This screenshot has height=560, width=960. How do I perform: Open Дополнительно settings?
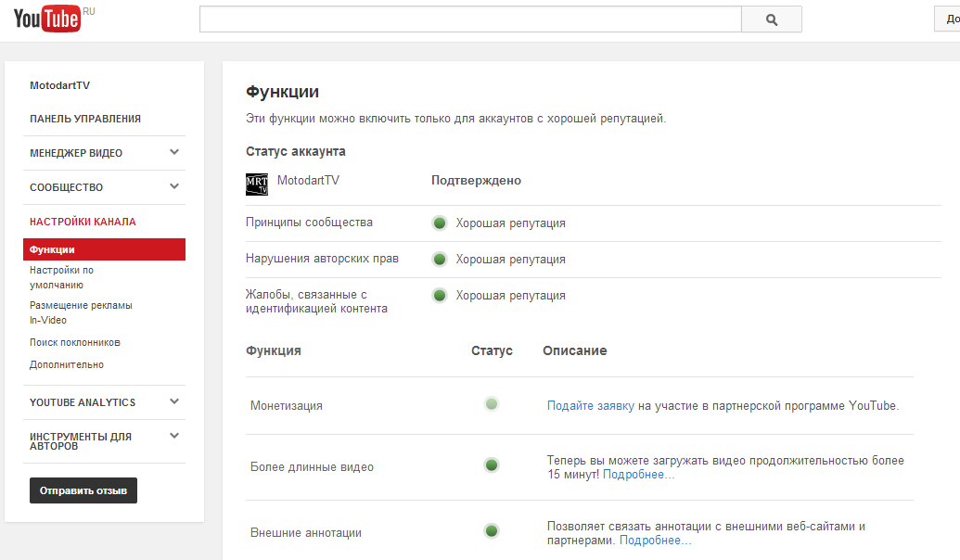[x=67, y=364]
